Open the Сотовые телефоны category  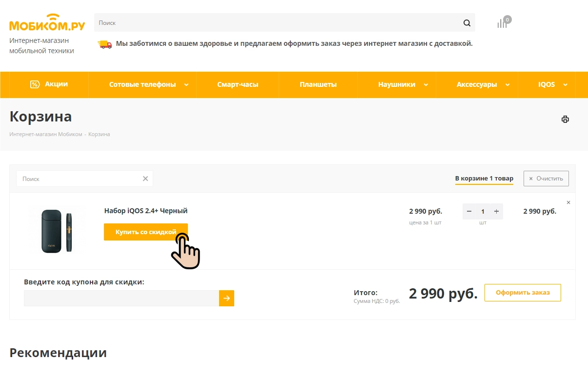(142, 84)
